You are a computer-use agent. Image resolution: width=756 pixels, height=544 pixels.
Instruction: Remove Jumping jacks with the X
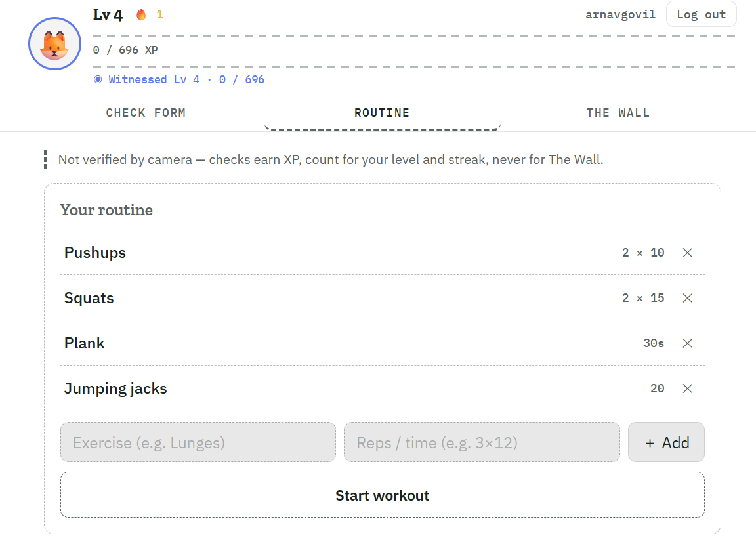click(688, 388)
